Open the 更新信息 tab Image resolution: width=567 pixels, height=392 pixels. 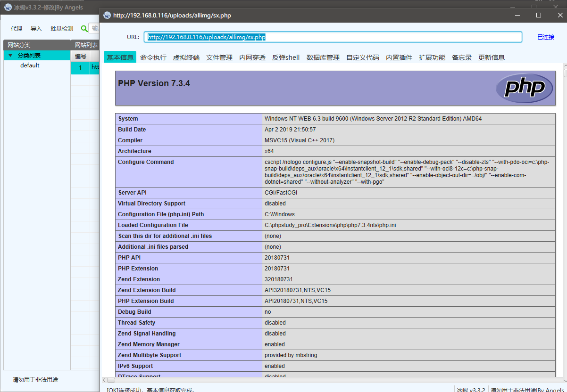[492, 57]
